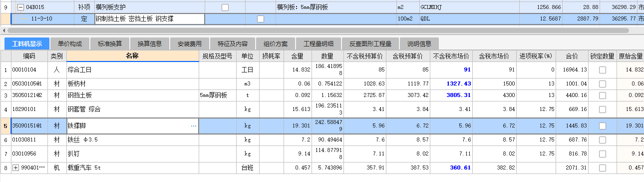Open the 安装费用 tab
The height and width of the screenshot is (182, 644).
coord(190,43)
